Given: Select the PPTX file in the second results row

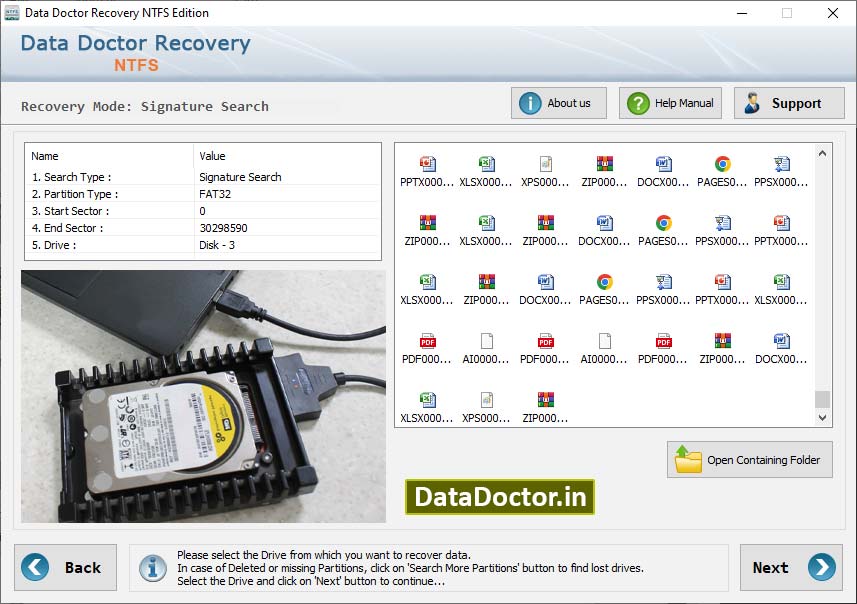Looking at the screenshot, I should [782, 231].
